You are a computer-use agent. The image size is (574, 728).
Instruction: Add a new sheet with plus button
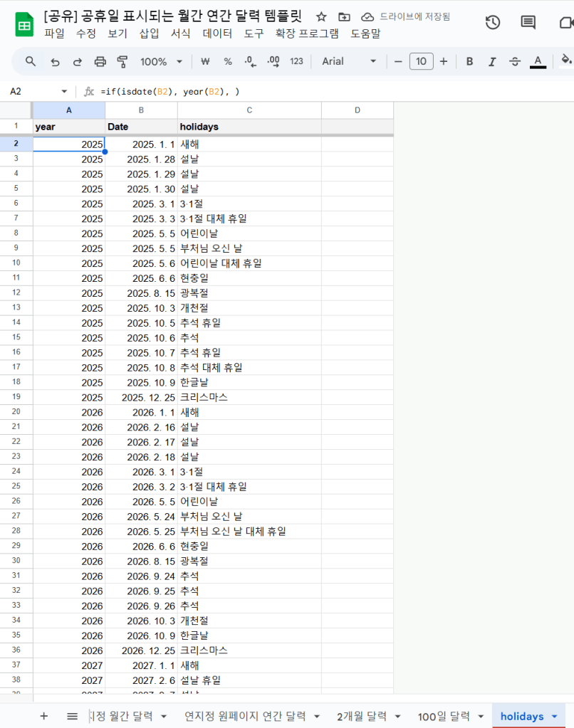[x=44, y=716]
